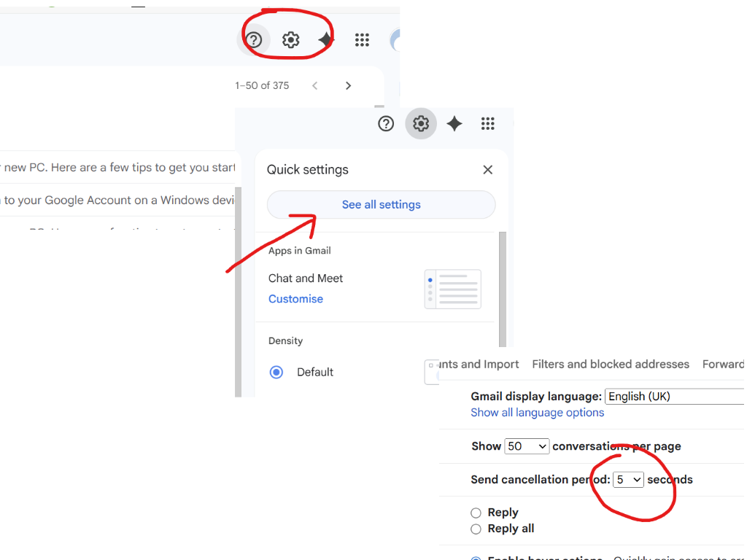Click the Help question mark icon
This screenshot has height=560, width=747.
[254, 40]
